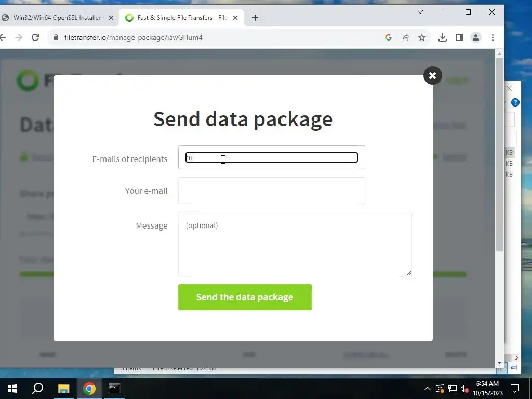Click the page vertical scrollbar thumb
532x399 pixels.
point(499,154)
